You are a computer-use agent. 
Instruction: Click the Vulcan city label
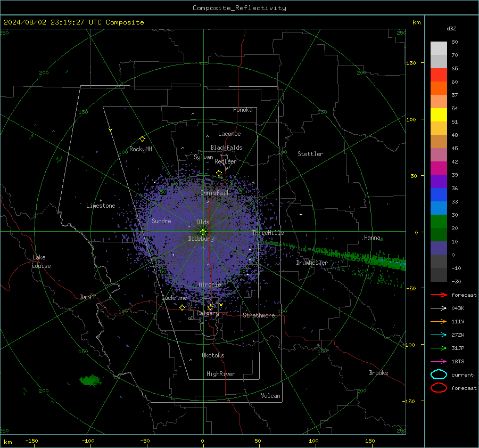(x=270, y=396)
